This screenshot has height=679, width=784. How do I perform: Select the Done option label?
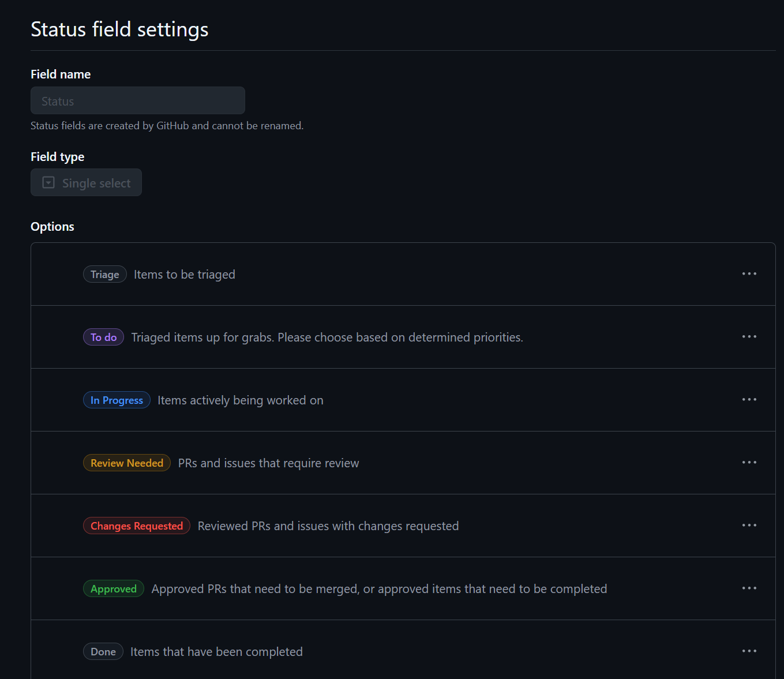point(103,652)
